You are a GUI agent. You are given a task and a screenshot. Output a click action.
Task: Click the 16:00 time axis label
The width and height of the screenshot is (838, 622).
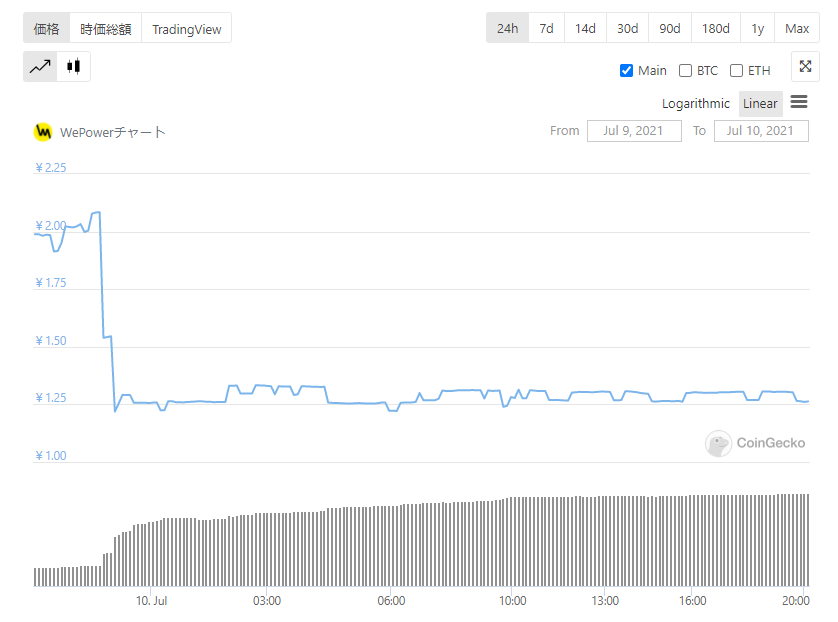(x=693, y=601)
